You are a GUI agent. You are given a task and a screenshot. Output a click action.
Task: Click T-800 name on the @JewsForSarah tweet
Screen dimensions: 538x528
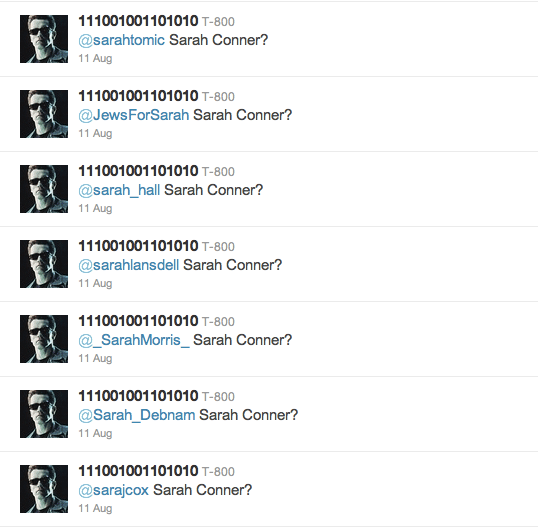pyautogui.click(x=218, y=97)
